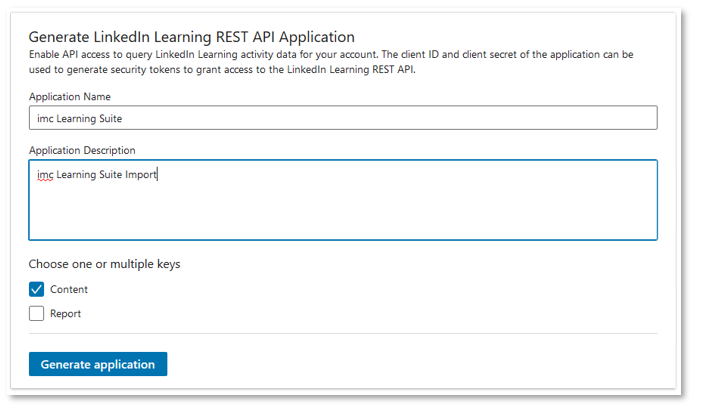
Task: Click the "Choose one or multiple keys" text
Action: [105, 264]
